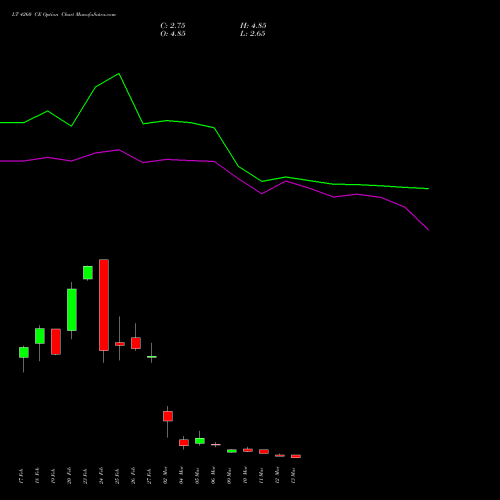Select the '05 Mar' date label

[x=197, y=476]
